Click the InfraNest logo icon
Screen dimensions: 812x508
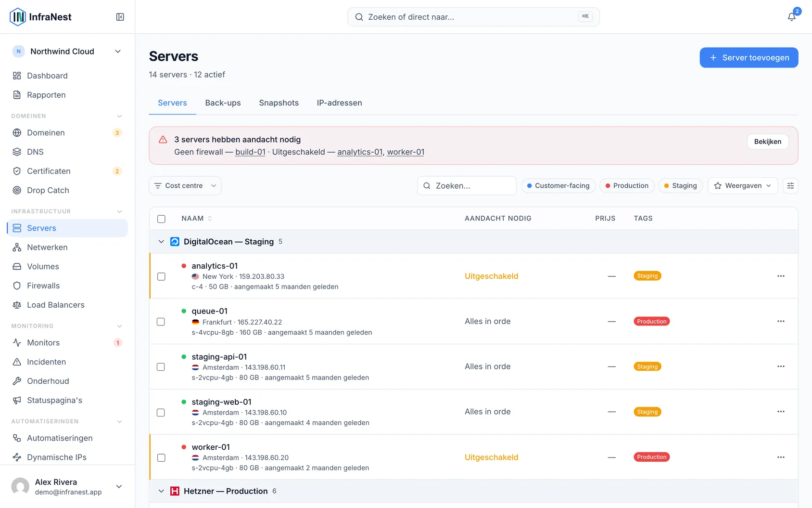coord(18,17)
